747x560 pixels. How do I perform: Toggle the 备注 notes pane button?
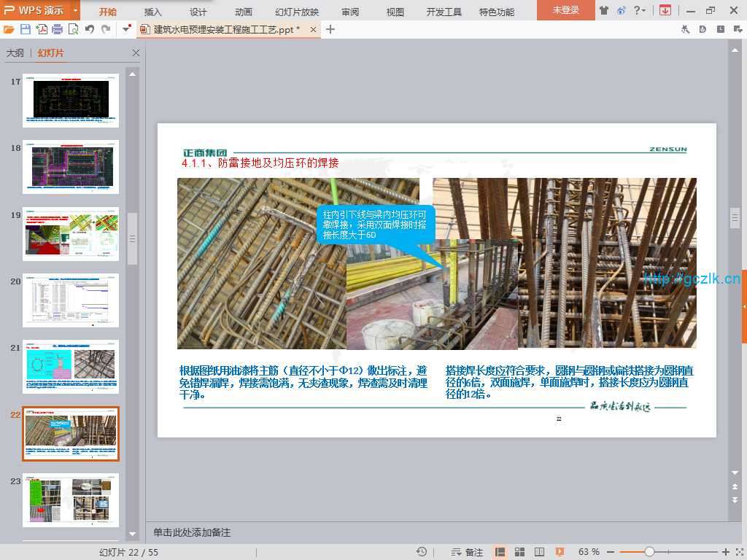click(467, 552)
